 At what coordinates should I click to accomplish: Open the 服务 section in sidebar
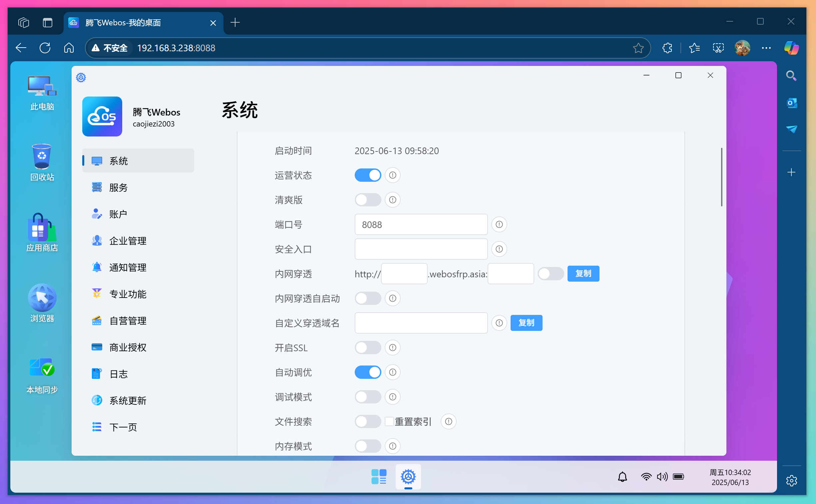pos(118,187)
